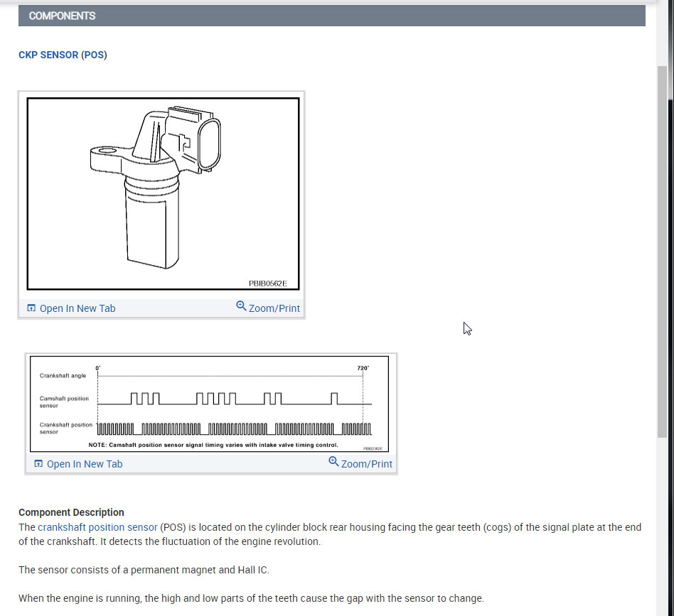Click the vertical scrollbar thumb

click(x=662, y=252)
